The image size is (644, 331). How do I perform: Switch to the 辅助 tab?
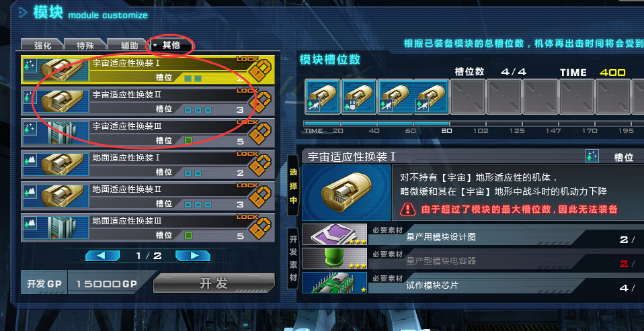(x=128, y=45)
